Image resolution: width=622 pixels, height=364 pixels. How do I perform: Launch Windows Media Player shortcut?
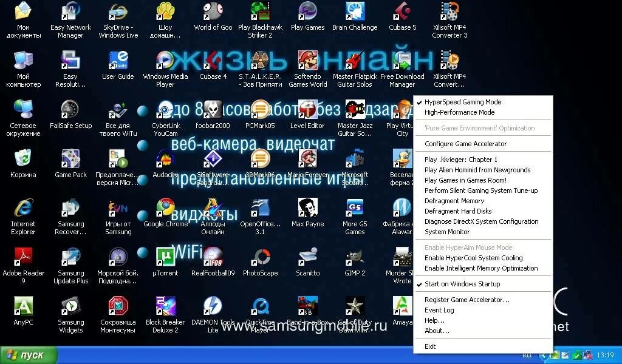[165, 61]
